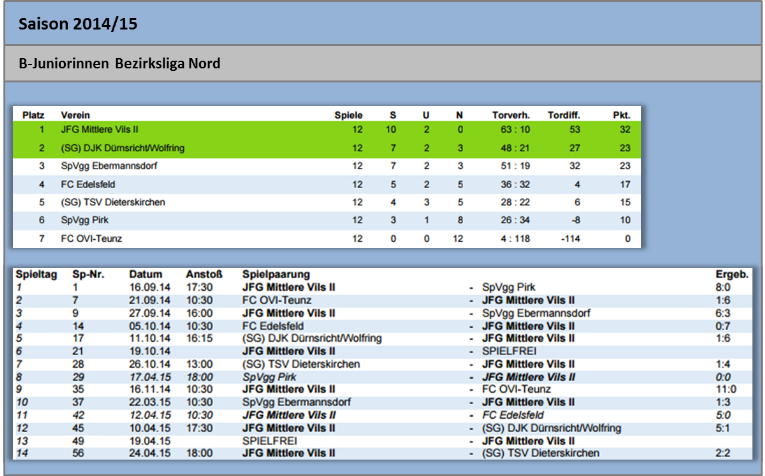This screenshot has width=765, height=476.
Task: Click the 'B-Juniorinnen Bezirksliga Nord' title
Action: pyautogui.click(x=120, y=63)
